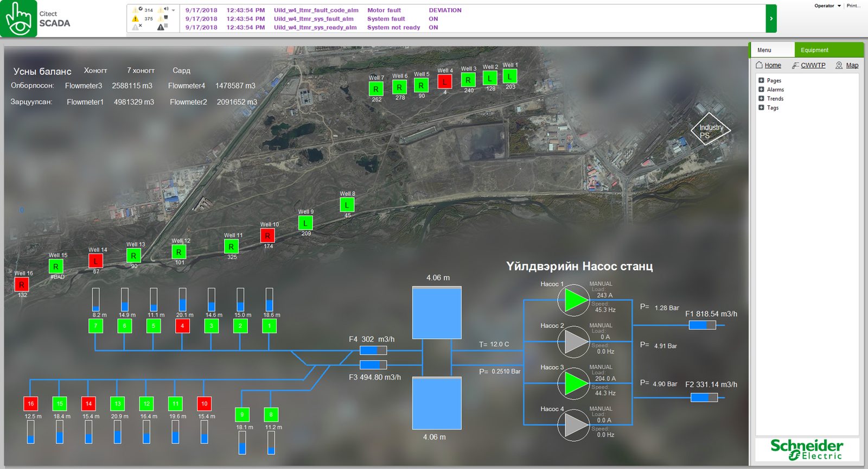Click red pump box number 16
Screen dimensions: 868x469
31,403
